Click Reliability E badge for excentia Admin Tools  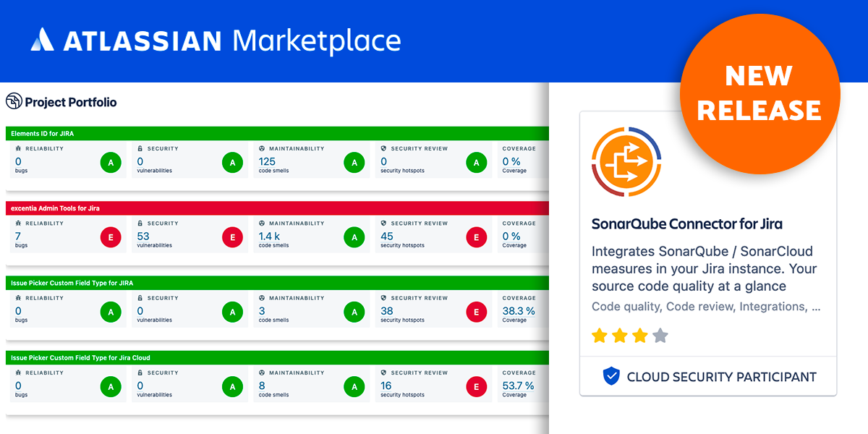pos(111,238)
